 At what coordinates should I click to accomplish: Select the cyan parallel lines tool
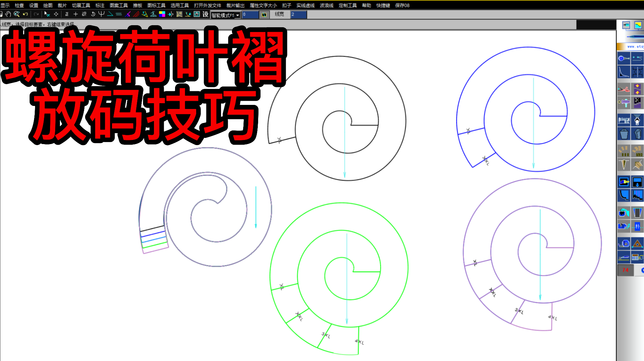tap(119, 14)
